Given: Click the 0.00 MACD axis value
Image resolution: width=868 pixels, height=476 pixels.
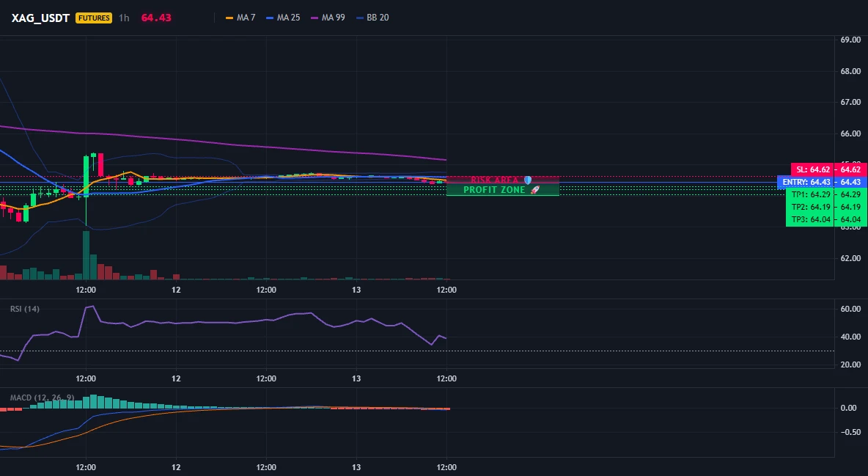Looking at the screenshot, I should pyautogui.click(x=849, y=408).
